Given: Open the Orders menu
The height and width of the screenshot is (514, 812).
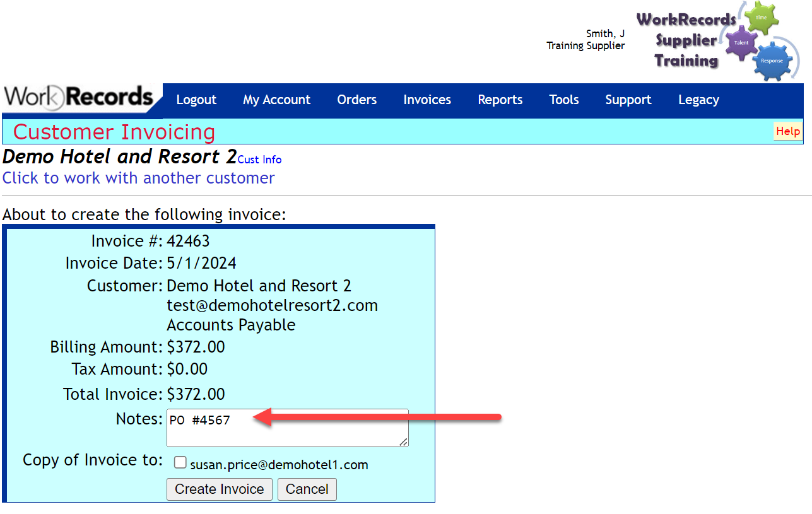Looking at the screenshot, I should coord(356,100).
